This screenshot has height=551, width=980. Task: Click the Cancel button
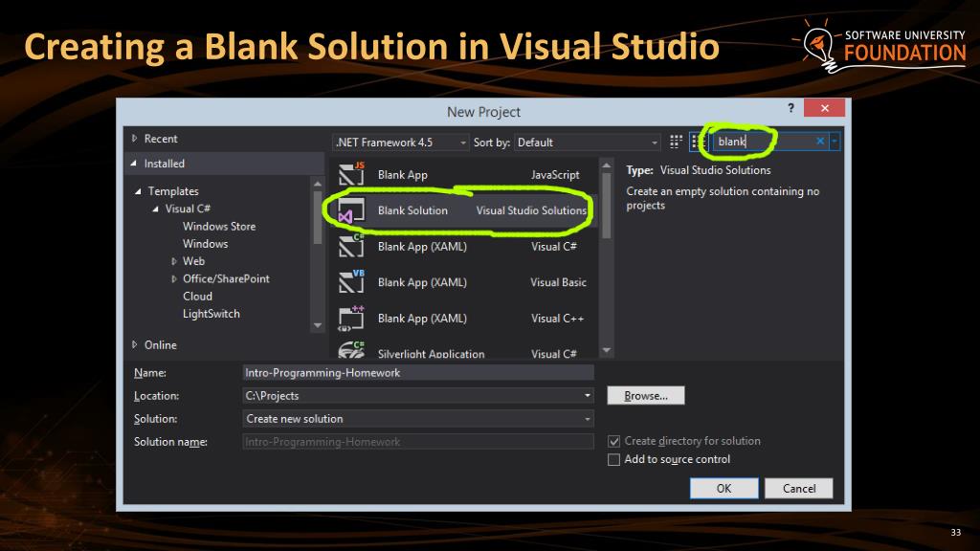(x=799, y=488)
